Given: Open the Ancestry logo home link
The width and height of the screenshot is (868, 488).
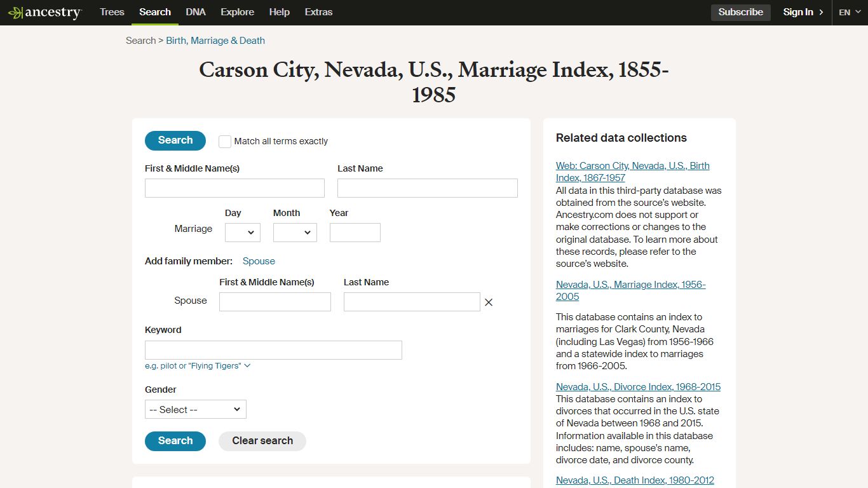Looking at the screenshot, I should pos(45,13).
